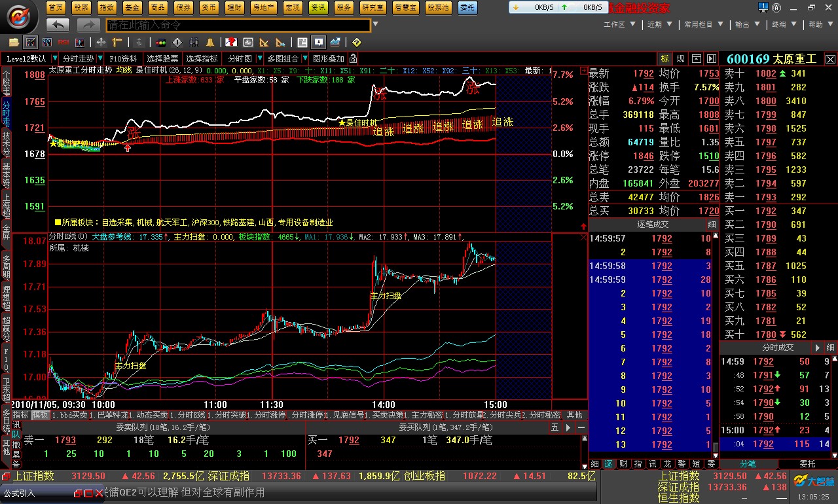Toggle the 标 view button

(665, 59)
